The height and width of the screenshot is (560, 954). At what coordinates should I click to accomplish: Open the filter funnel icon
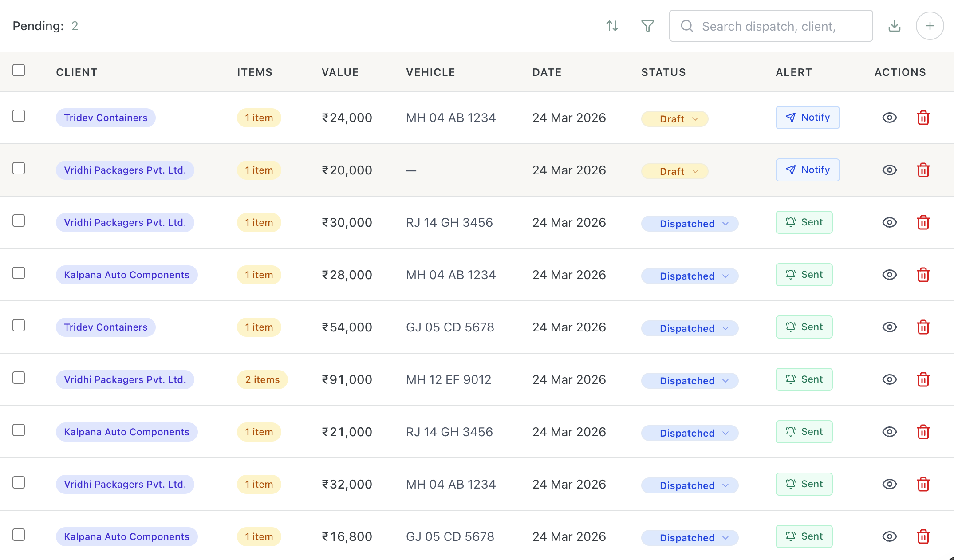[647, 26]
